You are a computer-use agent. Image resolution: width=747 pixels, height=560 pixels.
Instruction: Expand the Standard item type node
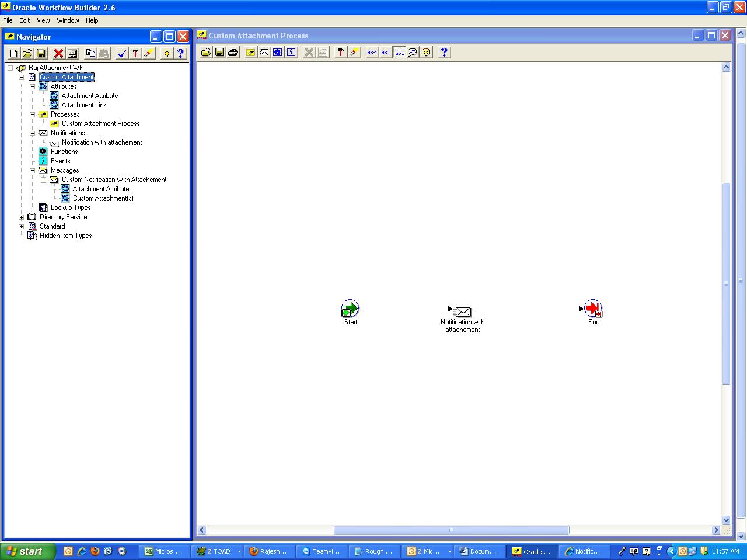(x=21, y=226)
